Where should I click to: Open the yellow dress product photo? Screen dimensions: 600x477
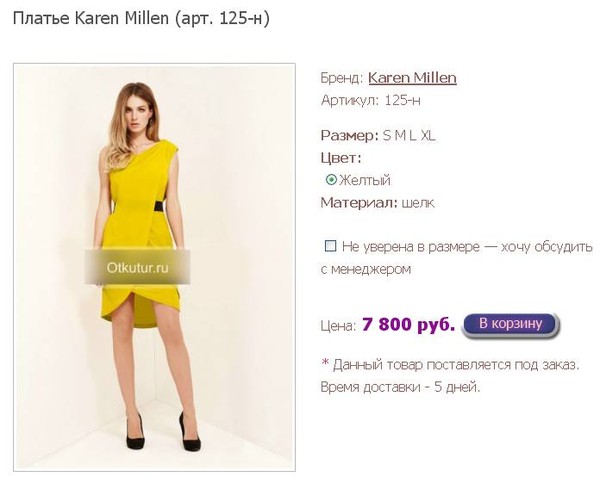pyautogui.click(x=154, y=267)
